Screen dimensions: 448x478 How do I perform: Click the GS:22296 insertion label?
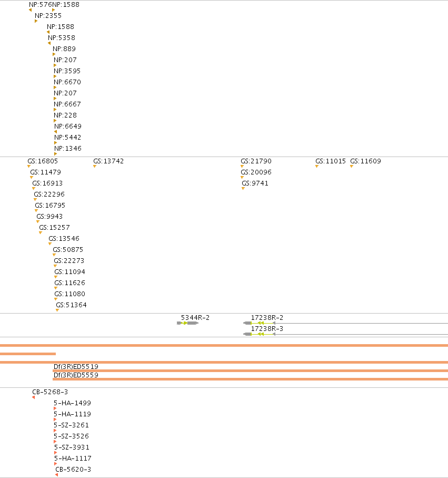(x=49, y=194)
